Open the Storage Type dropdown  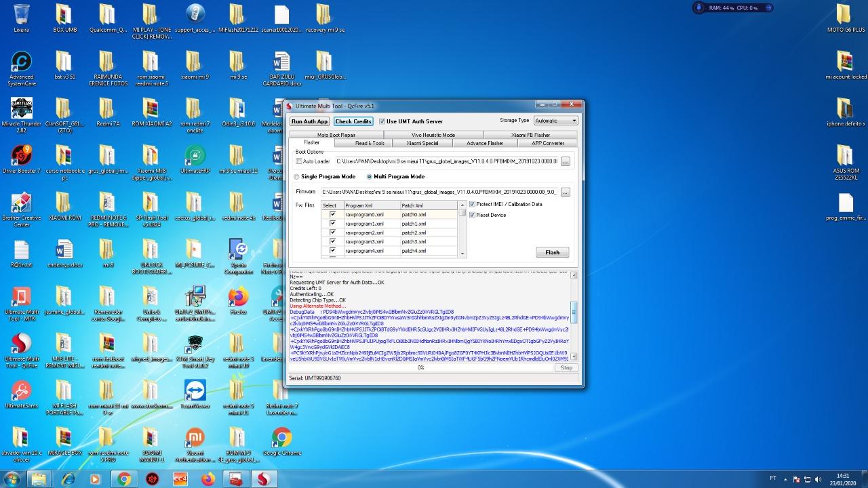555,121
